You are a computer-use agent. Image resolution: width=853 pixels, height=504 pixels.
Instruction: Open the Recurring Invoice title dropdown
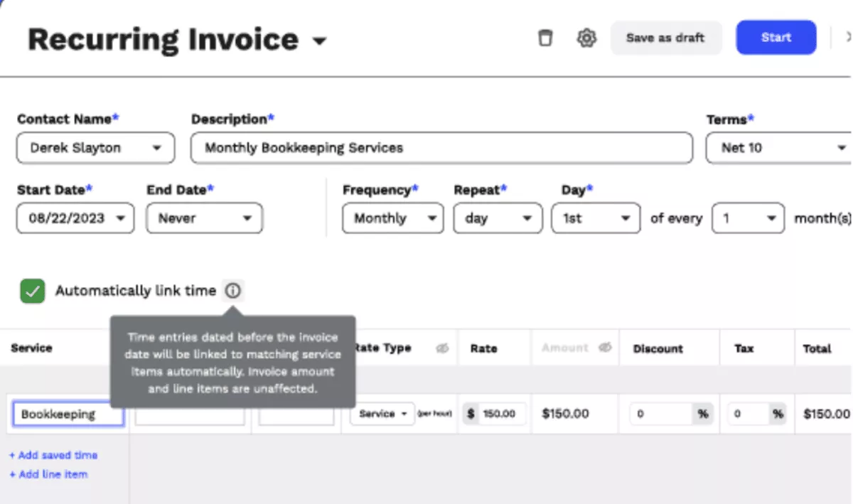[x=320, y=41]
